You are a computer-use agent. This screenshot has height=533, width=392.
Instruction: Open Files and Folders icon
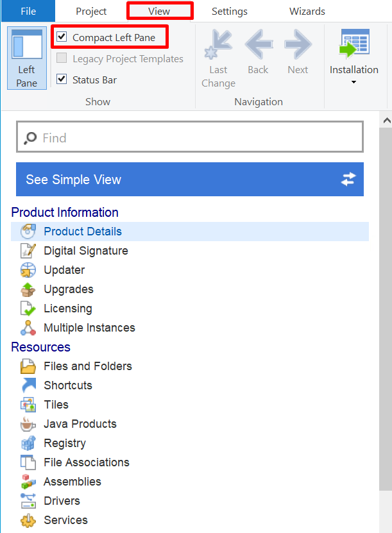coord(28,366)
